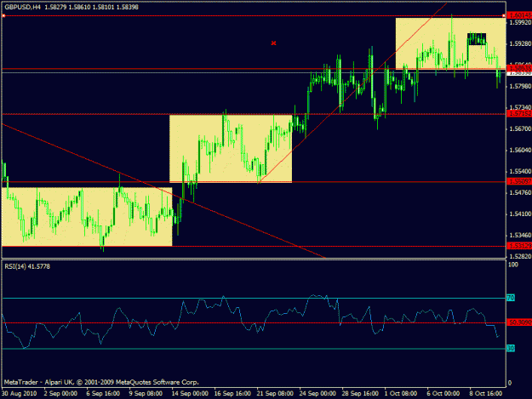
Task: Click the 1 Oct 08:00 time label
Action: click(x=401, y=394)
